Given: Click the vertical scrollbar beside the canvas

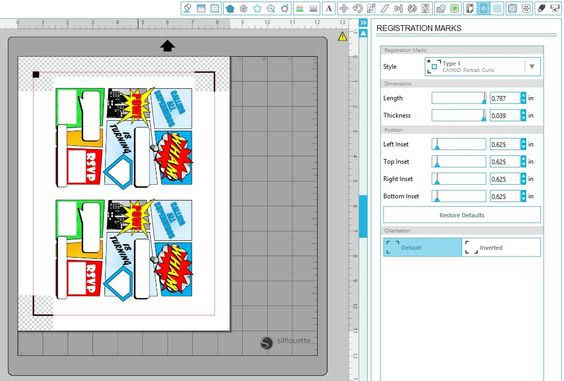Looking at the screenshot, I should (363, 216).
